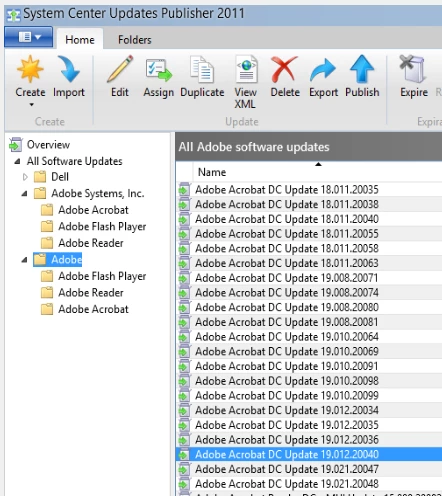The height and width of the screenshot is (496, 442).
Task: Open the blue application menu button
Action: click(29, 37)
